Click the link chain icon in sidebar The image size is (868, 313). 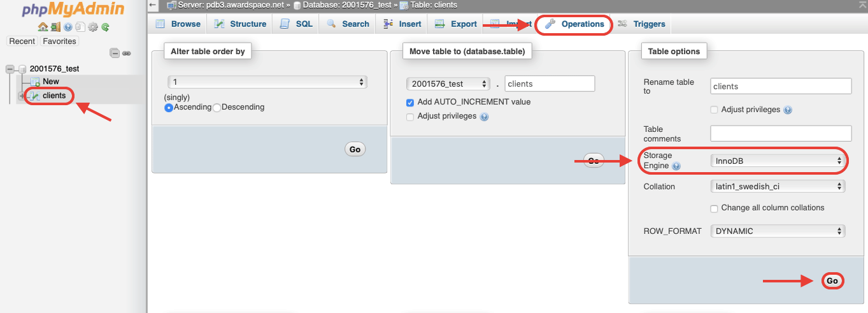(127, 54)
